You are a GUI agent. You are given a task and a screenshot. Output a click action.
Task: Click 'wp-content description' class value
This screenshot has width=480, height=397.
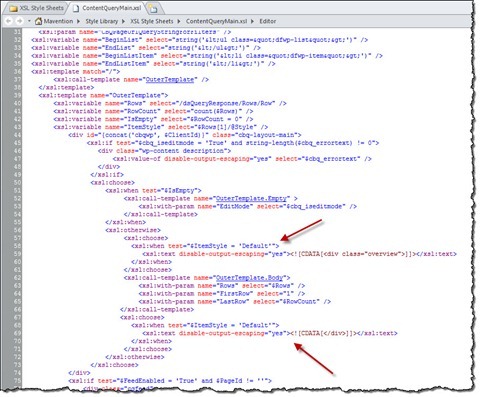pos(183,151)
